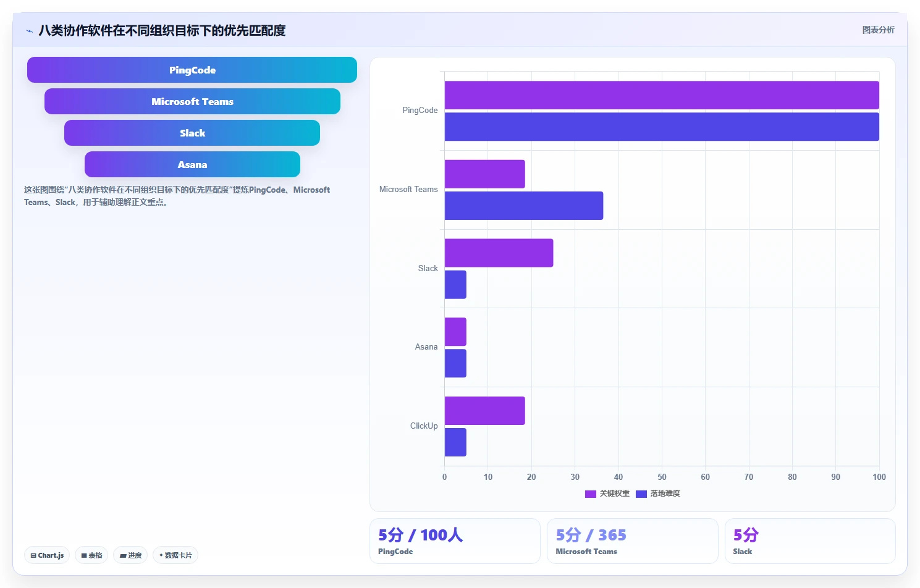
Task: Click ClickUp's purple 关键权重 chart bar
Action: coord(485,411)
